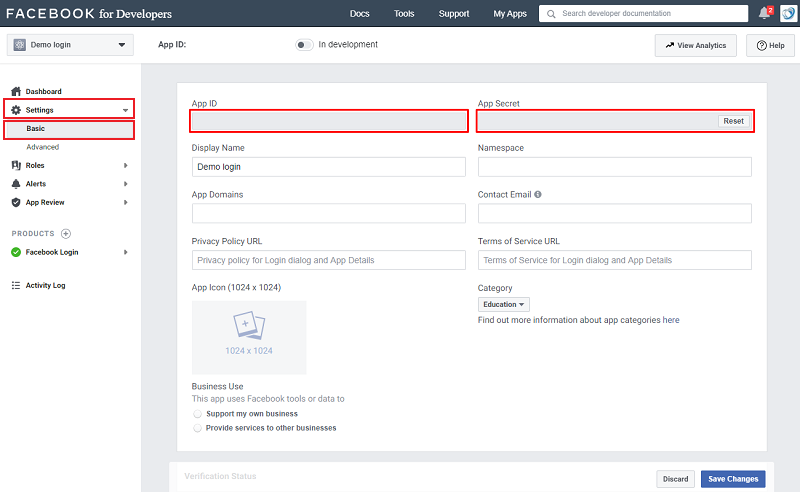Reset the App Secret
This screenshot has width=800, height=492.
click(x=733, y=121)
